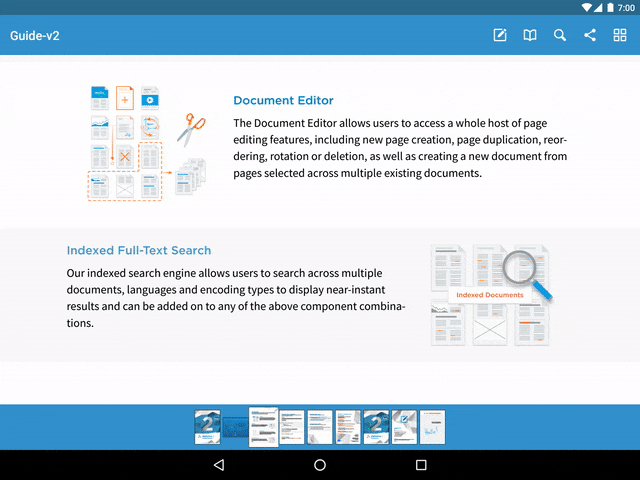Tap the search magnifier in the toolbar
This screenshot has height=480, width=640.
(x=560, y=36)
